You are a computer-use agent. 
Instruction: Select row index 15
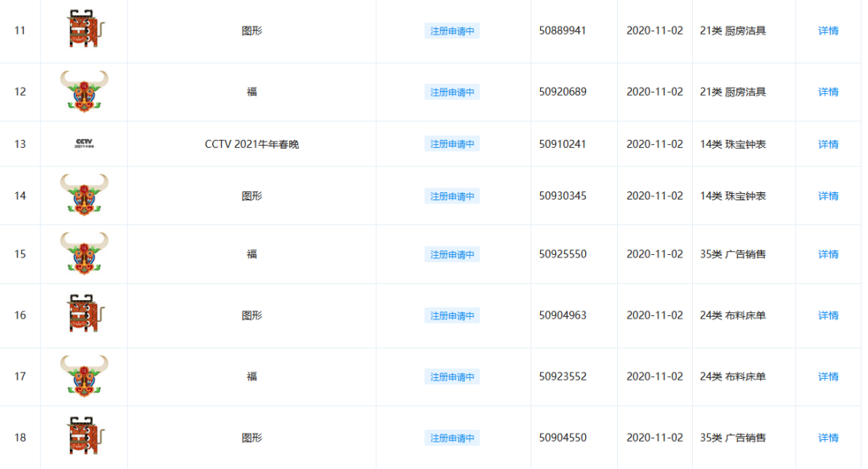[20, 254]
